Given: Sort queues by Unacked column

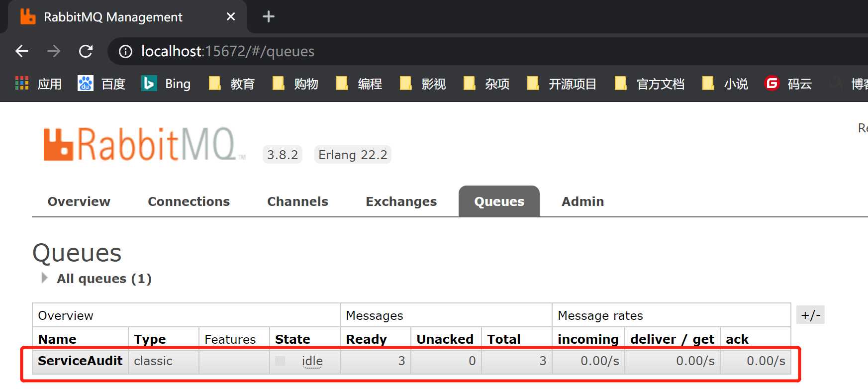Looking at the screenshot, I should pyautogui.click(x=445, y=339).
